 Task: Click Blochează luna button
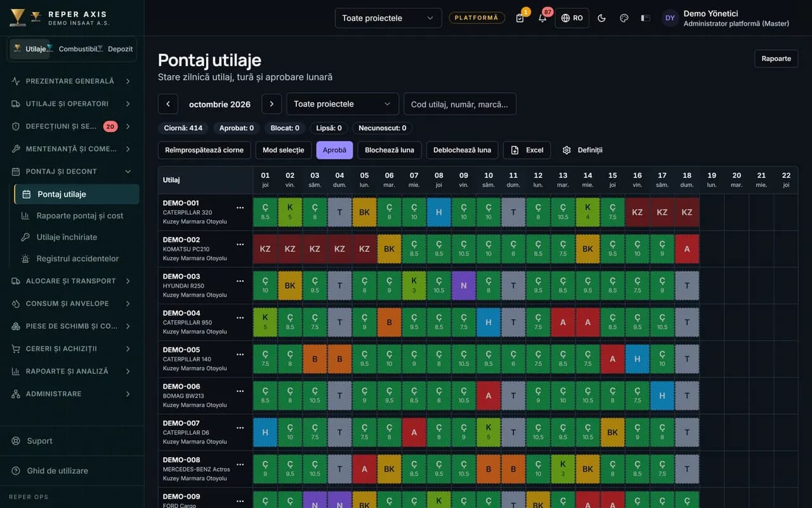coord(390,150)
